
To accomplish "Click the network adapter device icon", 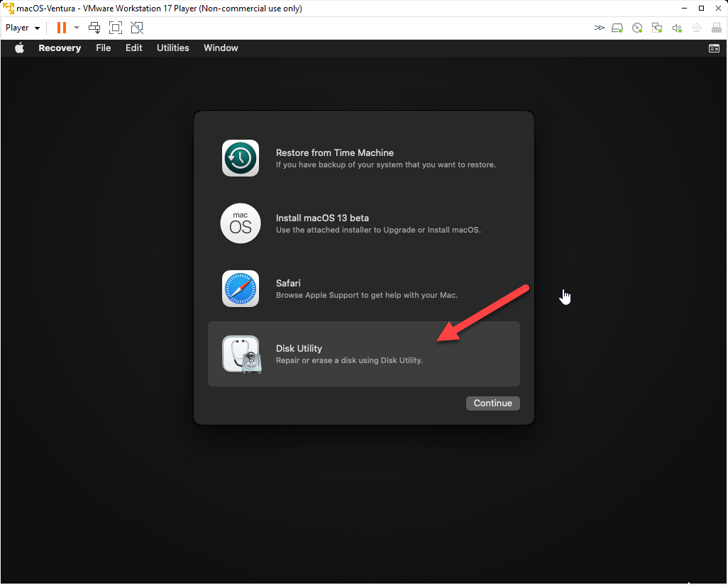I will click(x=657, y=28).
